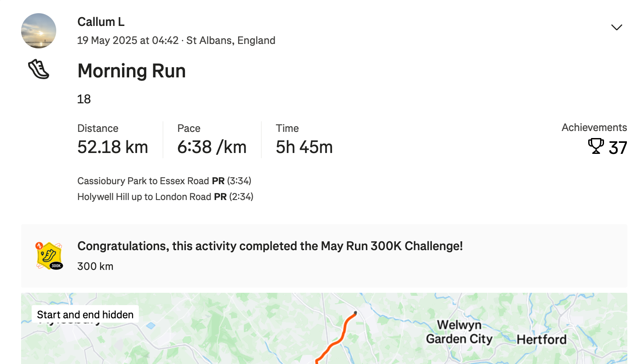The width and height of the screenshot is (644, 364).
Task: Click the Start and end hidden label
Action: pos(85,315)
